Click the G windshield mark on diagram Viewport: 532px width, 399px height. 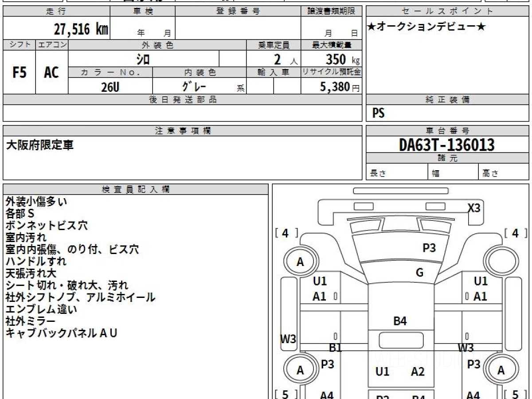coord(419,273)
